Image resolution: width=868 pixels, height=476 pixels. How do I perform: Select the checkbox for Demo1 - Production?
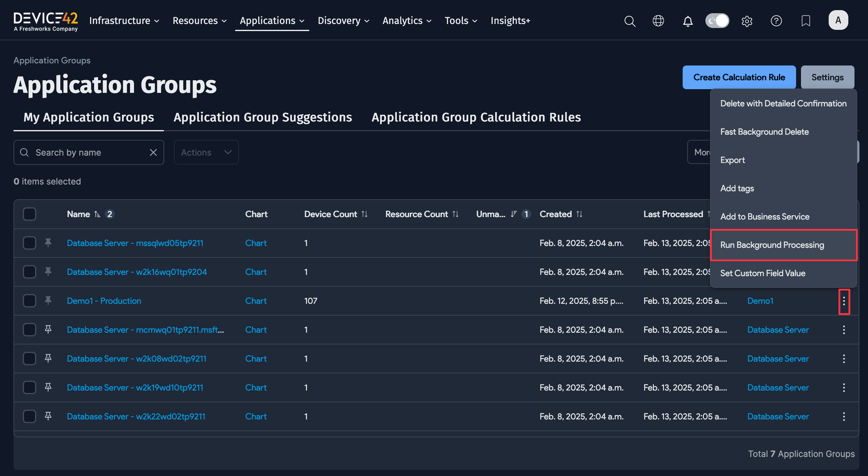[x=29, y=300]
